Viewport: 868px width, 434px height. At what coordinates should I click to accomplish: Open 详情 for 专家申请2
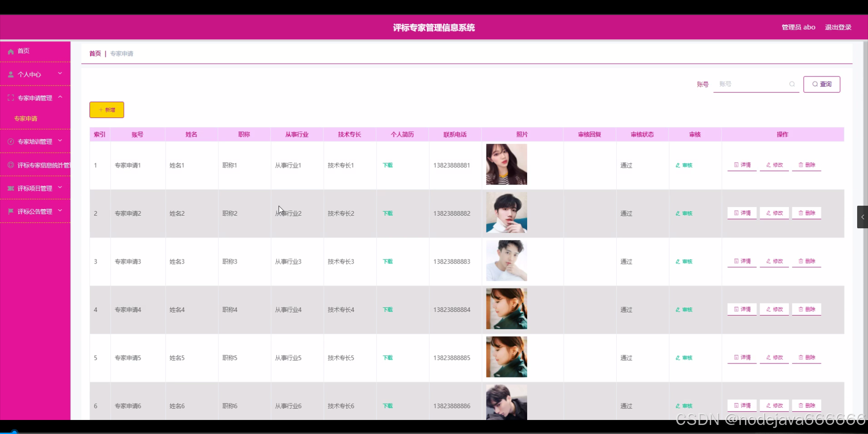[742, 213]
